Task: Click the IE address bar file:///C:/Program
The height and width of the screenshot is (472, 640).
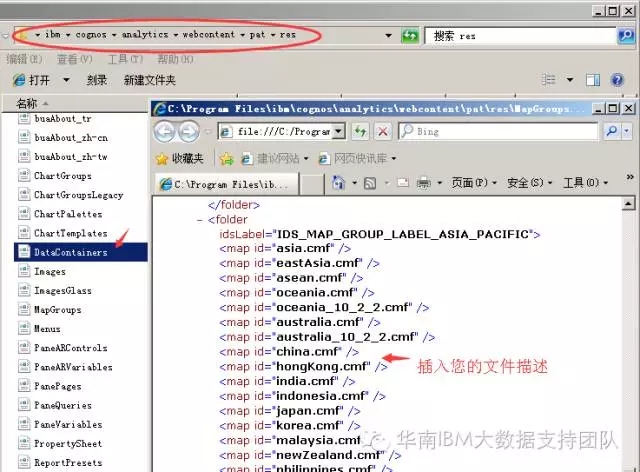Action: [x=277, y=131]
